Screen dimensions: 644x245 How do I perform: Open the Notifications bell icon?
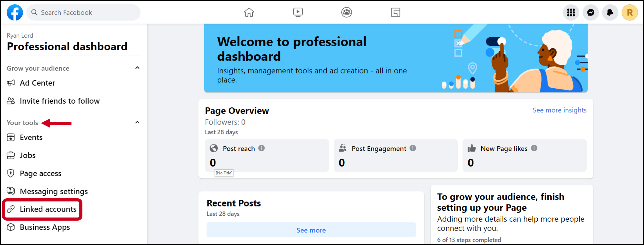[x=610, y=12]
